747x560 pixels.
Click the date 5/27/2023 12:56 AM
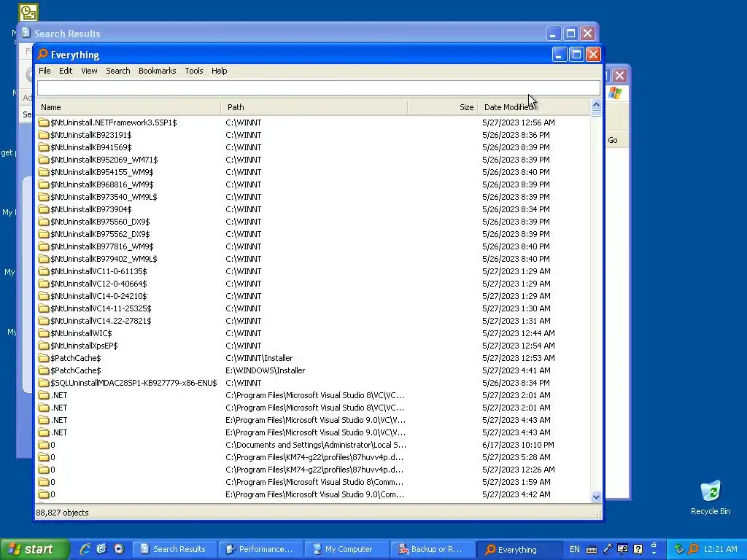[x=519, y=122]
